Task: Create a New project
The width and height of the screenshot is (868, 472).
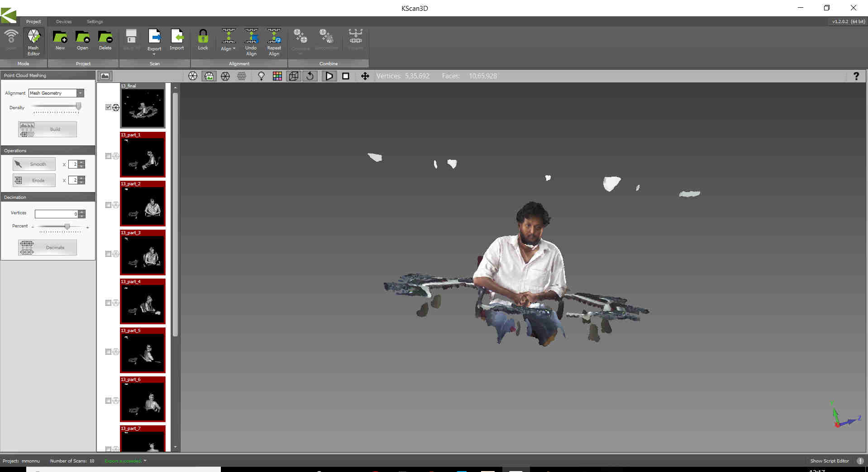Action: 60,40
